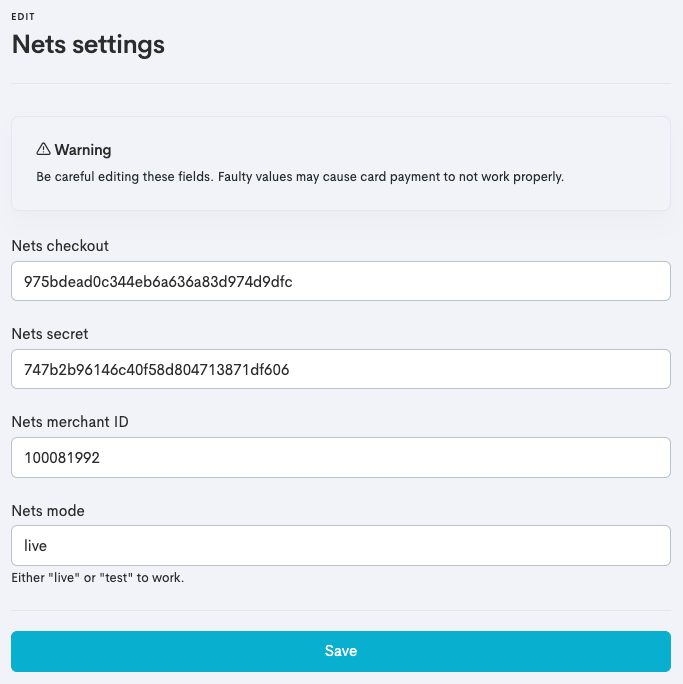Click the merchant number 100081992
683x684 pixels.
pyautogui.click(x=62, y=458)
